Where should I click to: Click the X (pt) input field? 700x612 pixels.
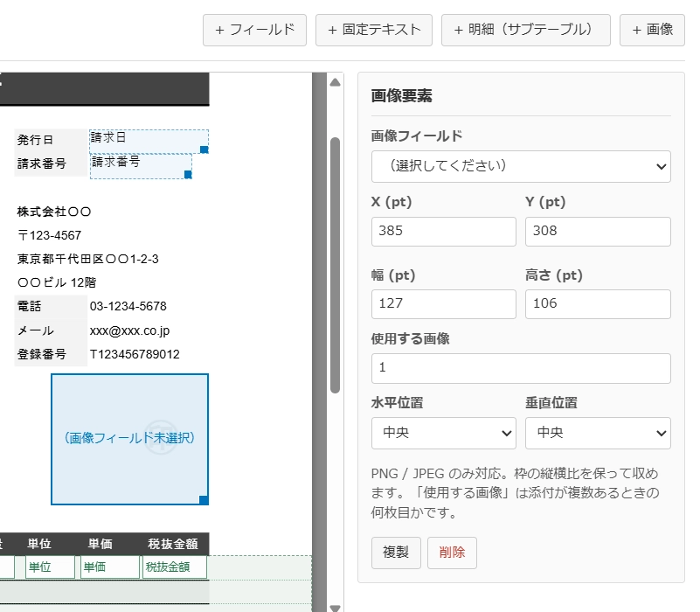(x=443, y=232)
